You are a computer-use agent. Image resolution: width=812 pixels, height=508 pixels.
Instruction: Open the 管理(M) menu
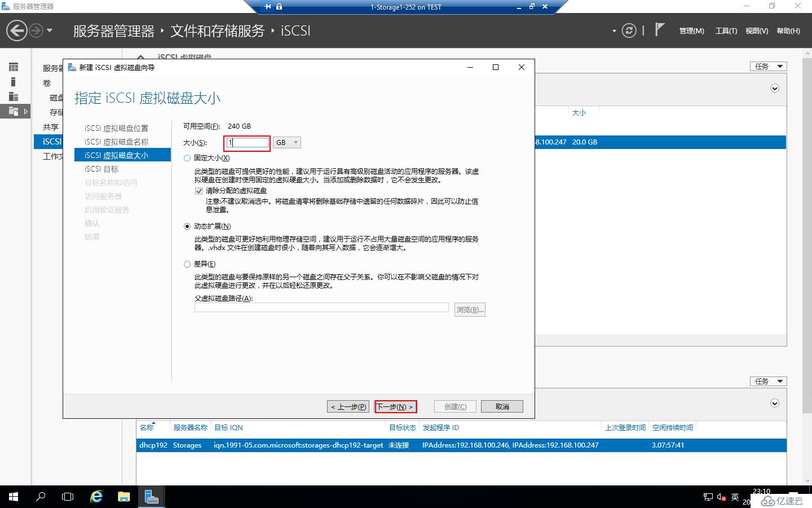tap(691, 31)
